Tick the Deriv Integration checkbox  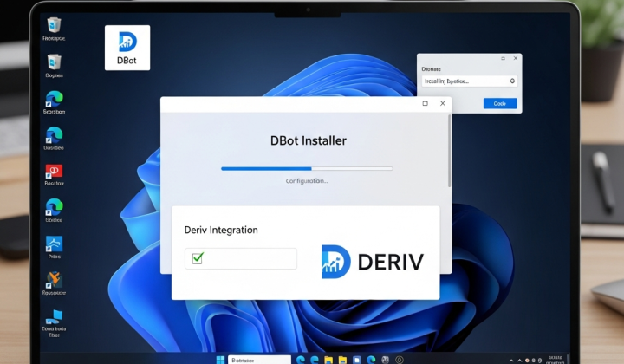click(x=198, y=258)
